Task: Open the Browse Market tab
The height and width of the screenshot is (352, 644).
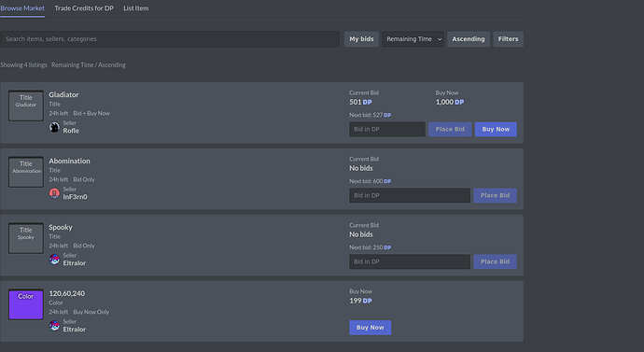Action: coord(22,8)
